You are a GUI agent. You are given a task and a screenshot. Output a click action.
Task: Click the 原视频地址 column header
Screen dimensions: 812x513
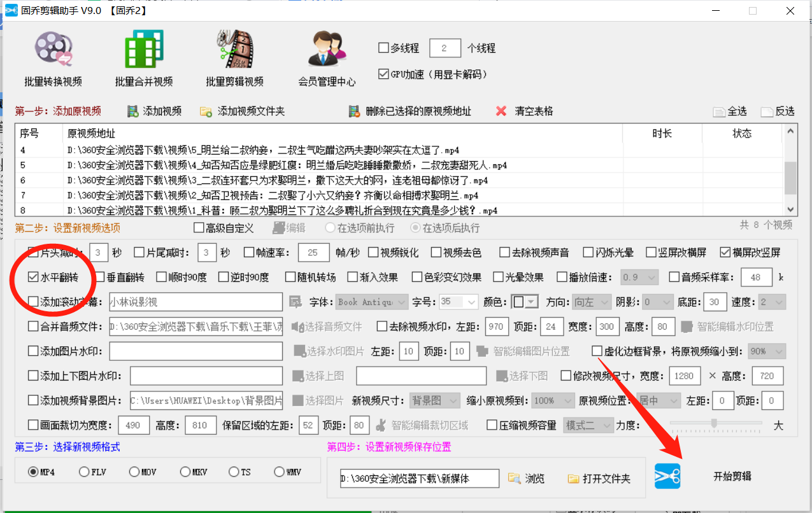[343, 133]
